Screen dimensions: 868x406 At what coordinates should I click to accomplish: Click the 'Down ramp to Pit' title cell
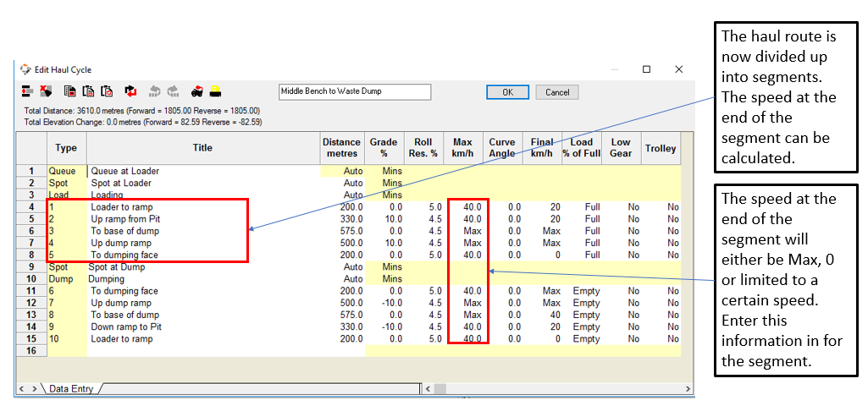[203, 326]
